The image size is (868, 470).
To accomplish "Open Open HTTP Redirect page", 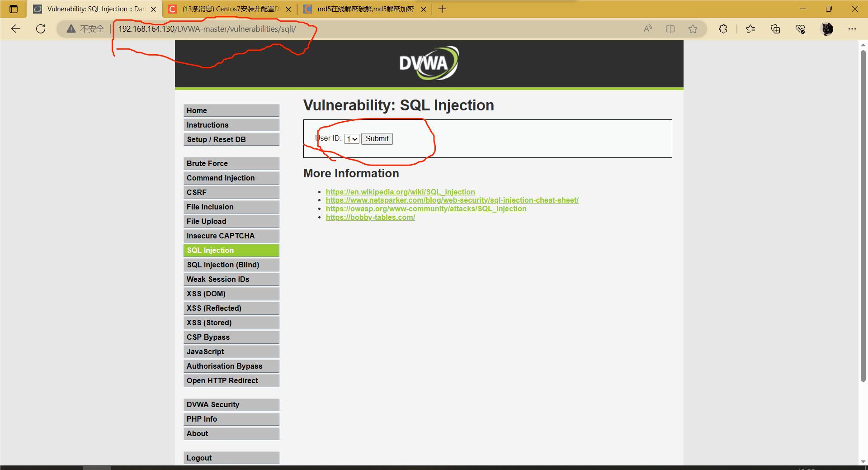I will [231, 380].
